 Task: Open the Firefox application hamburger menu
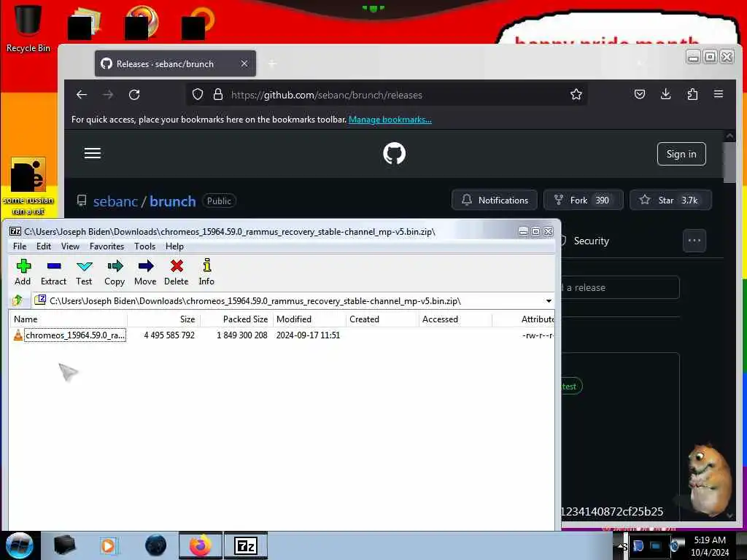click(x=719, y=94)
